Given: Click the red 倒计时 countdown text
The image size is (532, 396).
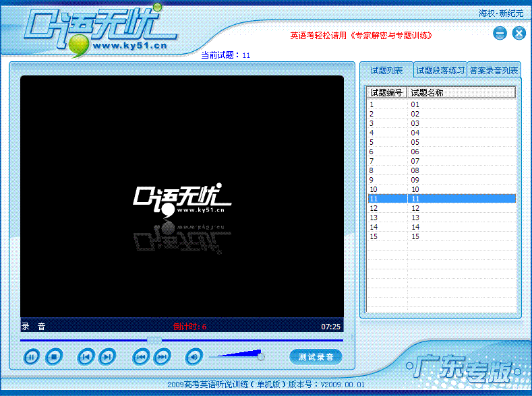Looking at the screenshot, I should pos(189,327).
